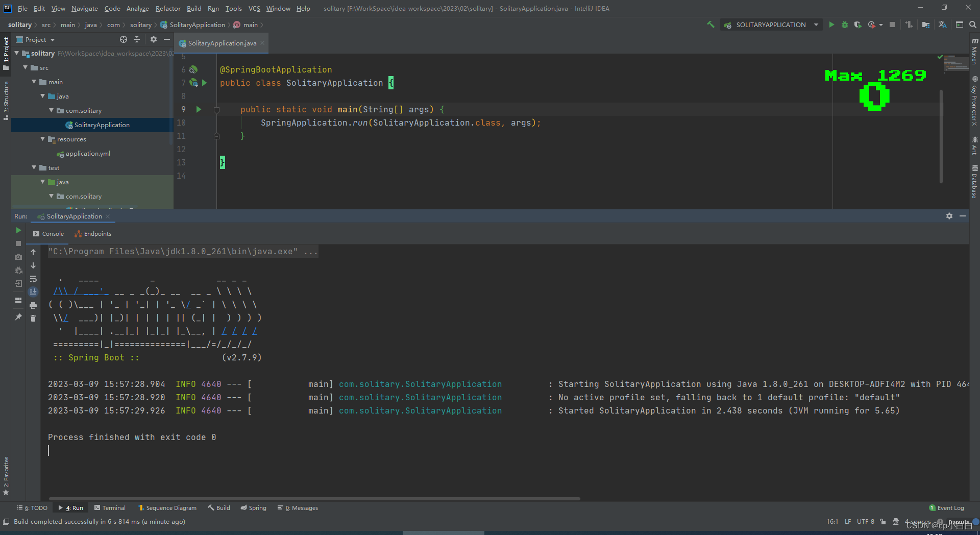Toggle Scroll to End in console
This screenshot has height=535, width=980.
33,292
